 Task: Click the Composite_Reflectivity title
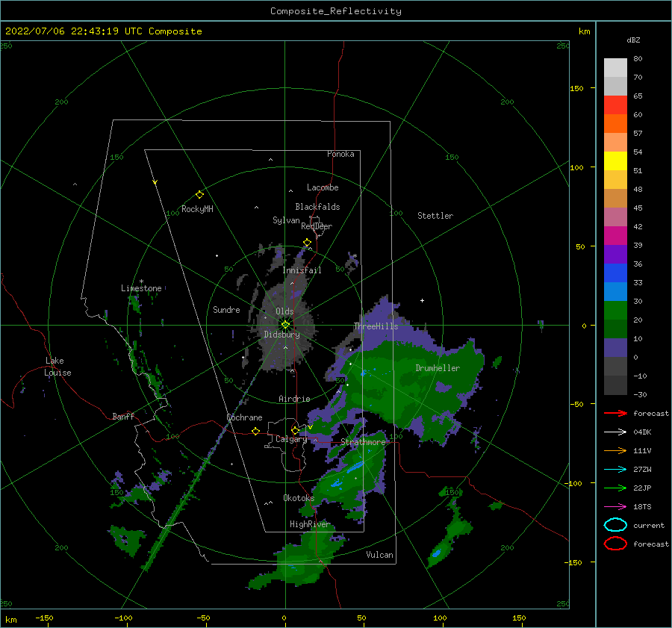(x=336, y=11)
